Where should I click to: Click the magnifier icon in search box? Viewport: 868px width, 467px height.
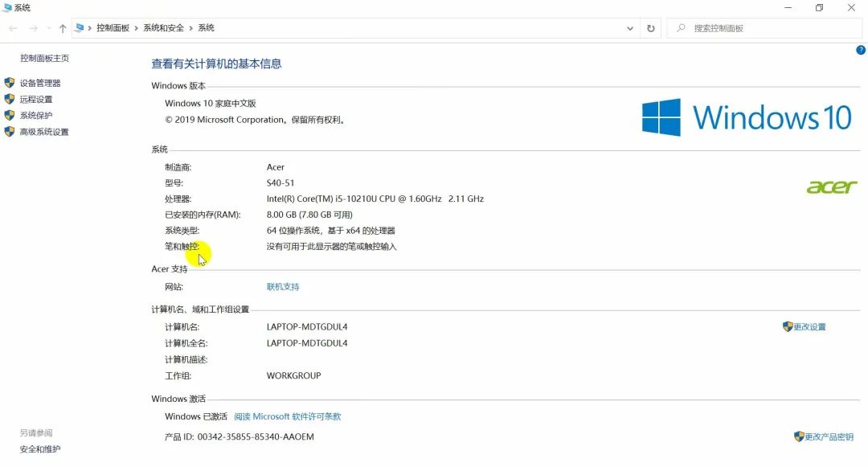coord(681,27)
